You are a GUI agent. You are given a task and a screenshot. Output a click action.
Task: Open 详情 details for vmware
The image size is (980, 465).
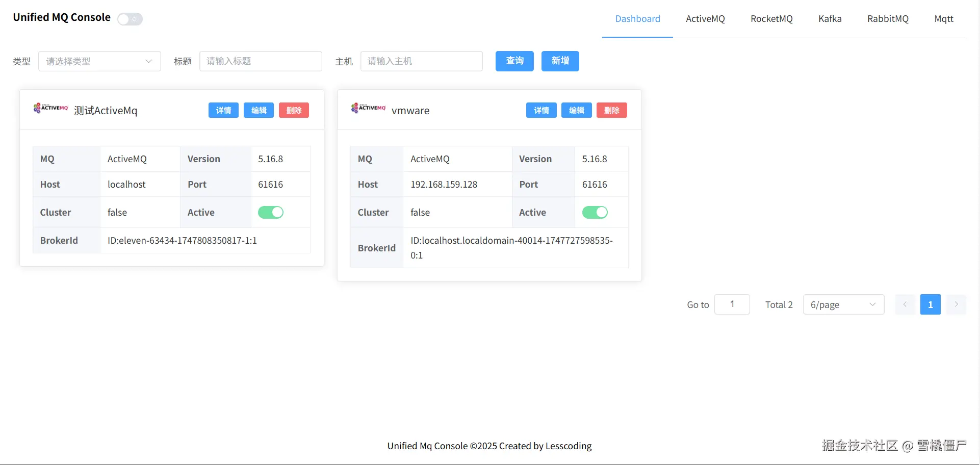(x=541, y=110)
